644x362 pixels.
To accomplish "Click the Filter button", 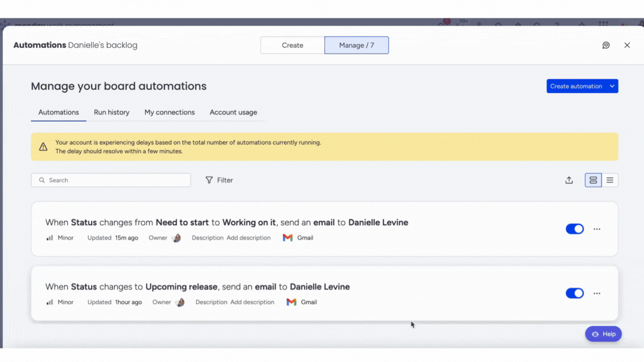I will [x=219, y=180].
